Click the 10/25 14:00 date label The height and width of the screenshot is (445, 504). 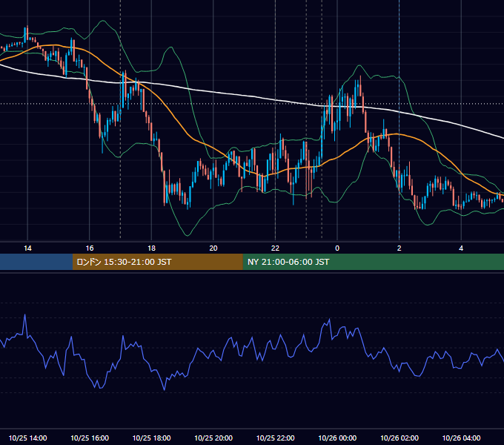27,438
